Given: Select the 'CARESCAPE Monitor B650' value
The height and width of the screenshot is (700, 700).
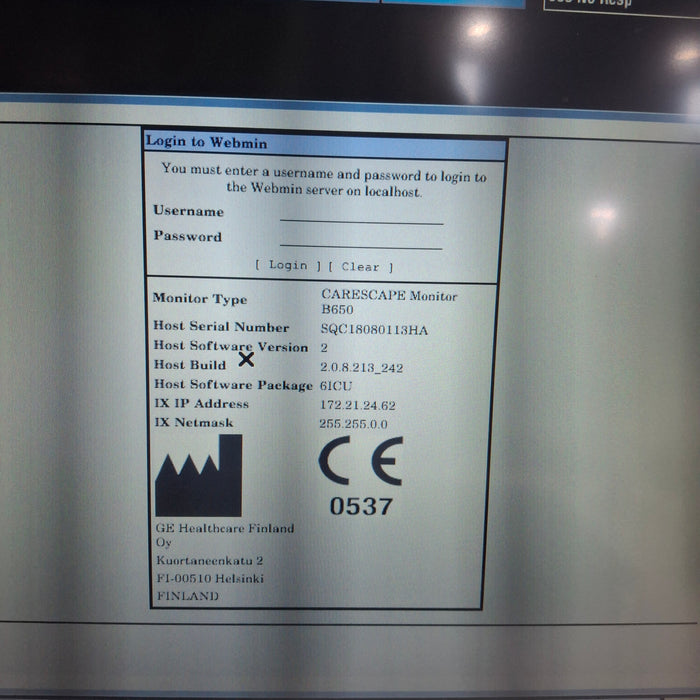Looking at the screenshot, I should [389, 302].
